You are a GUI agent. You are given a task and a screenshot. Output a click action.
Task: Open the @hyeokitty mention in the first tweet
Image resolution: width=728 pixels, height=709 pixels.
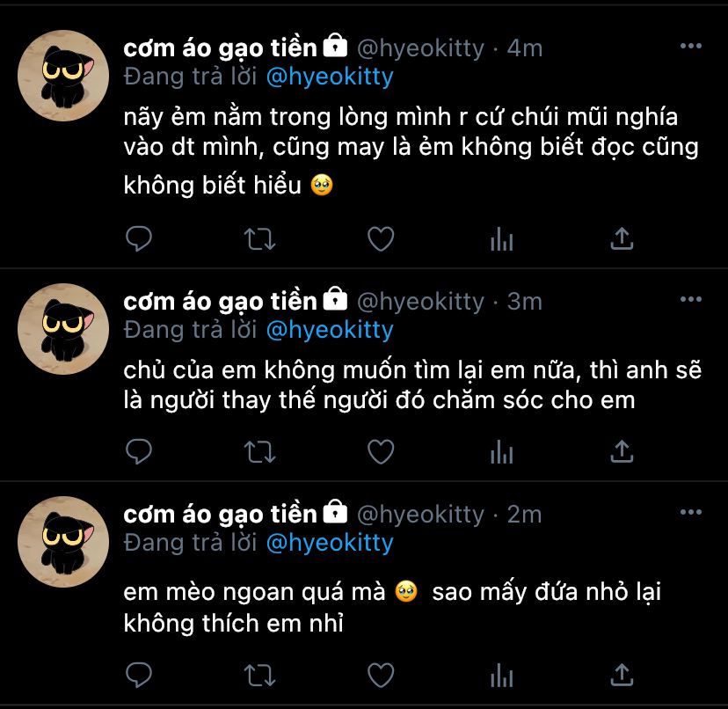(329, 77)
